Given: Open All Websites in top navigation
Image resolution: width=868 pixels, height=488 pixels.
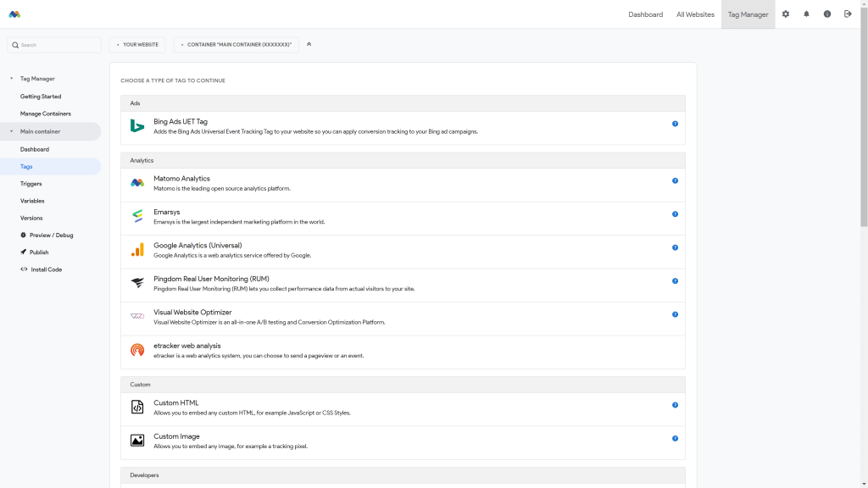Looking at the screenshot, I should tap(695, 14).
